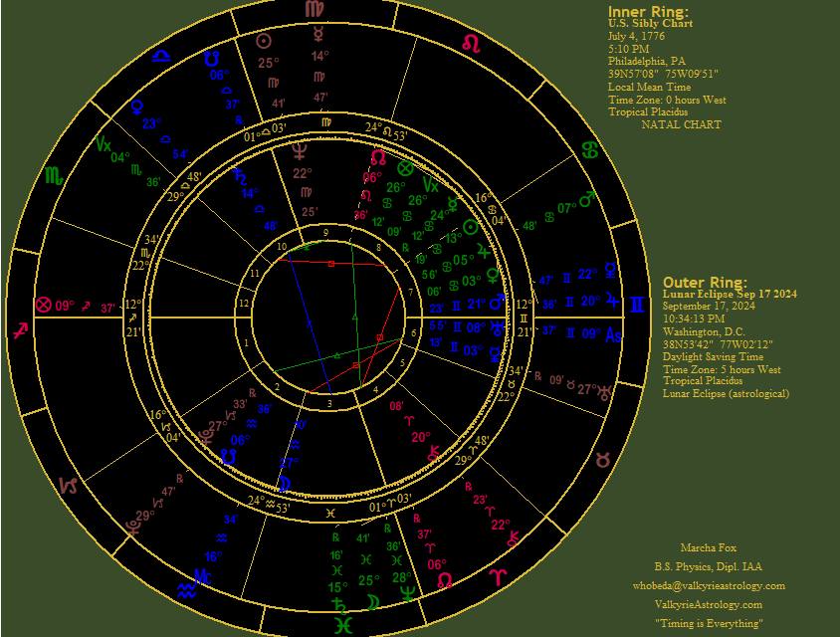
Task: Click the "Inner Ring:" heading
Action: [649, 11]
